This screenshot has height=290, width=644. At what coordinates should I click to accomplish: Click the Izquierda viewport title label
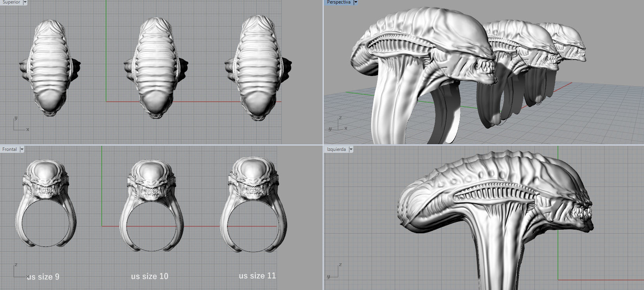(x=336, y=149)
